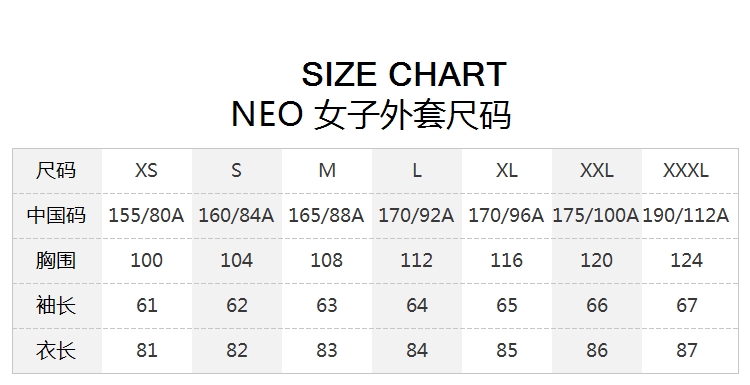Screen dimensions: 750x385
Task: Select the XXXL size column header
Action: (x=686, y=170)
